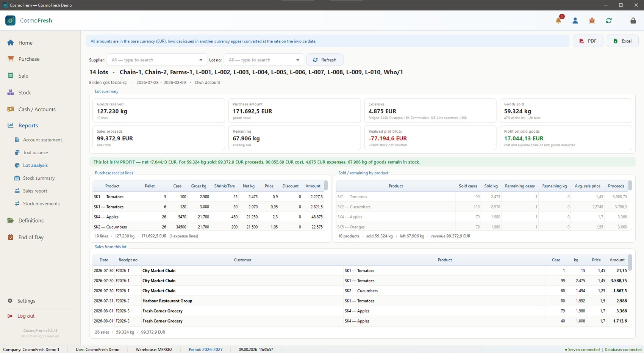Click the Log out arrow icon
644x353 pixels.
click(10, 316)
